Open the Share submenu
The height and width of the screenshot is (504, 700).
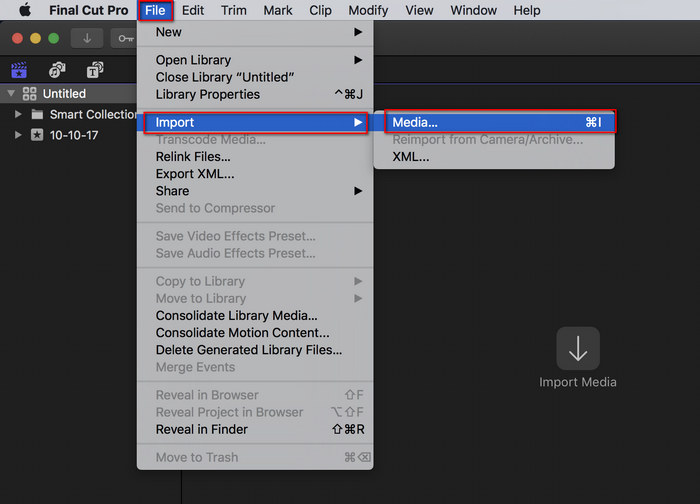coord(255,191)
